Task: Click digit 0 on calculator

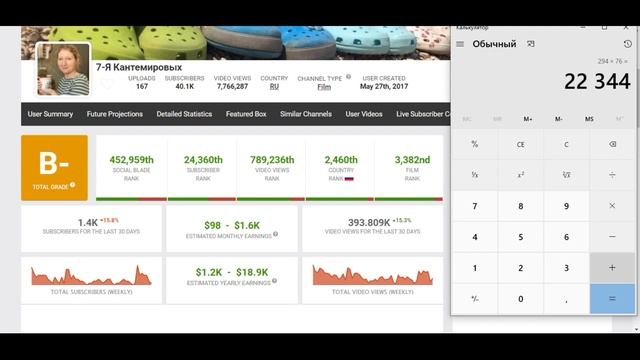Action: pyautogui.click(x=521, y=299)
